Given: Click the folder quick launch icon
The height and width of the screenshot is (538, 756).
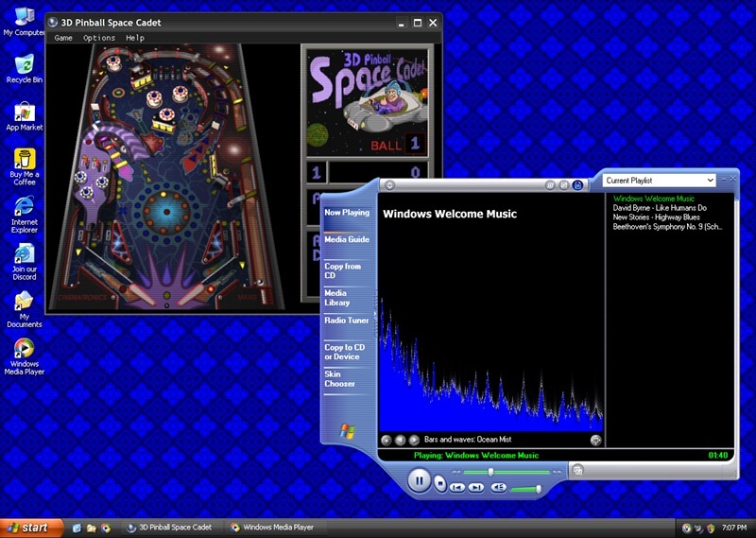Looking at the screenshot, I should [91, 529].
